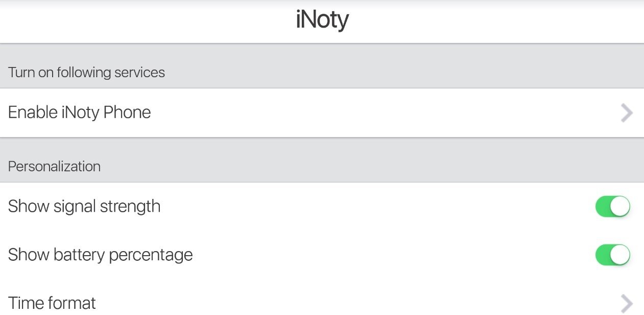Tap the white knob of signal strength toggle
This screenshot has width=644, height=315.
pyautogui.click(x=620, y=207)
